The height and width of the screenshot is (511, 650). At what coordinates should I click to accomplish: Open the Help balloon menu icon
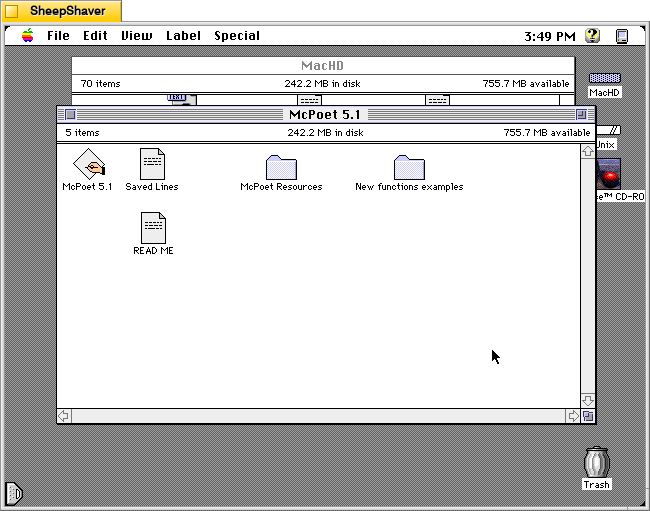[593, 36]
